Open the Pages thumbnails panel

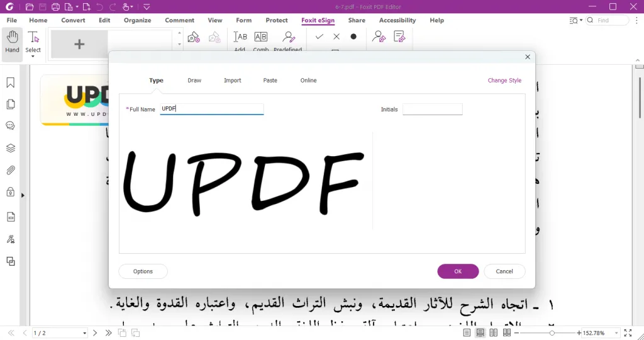[x=11, y=104]
